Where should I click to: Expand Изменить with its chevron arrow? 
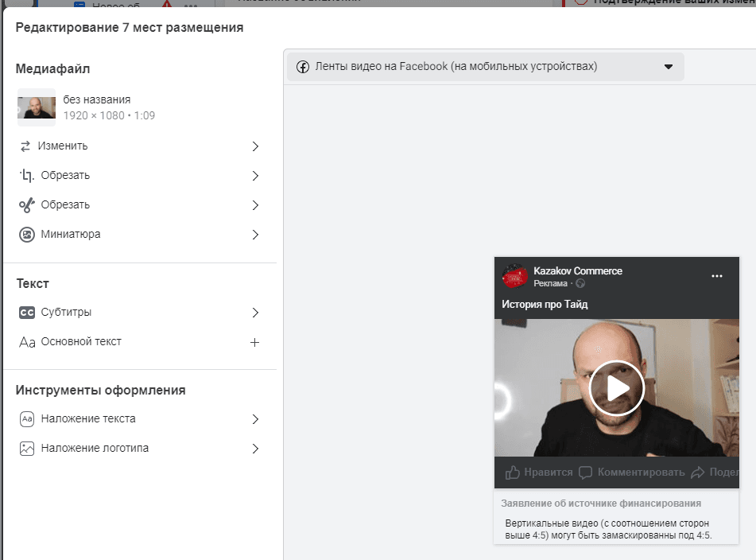[255, 146]
